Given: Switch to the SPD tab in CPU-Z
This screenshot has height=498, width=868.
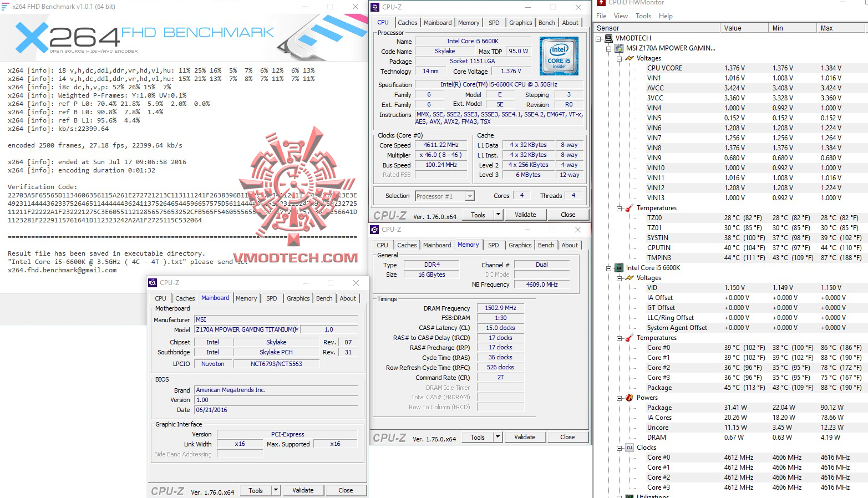Looking at the screenshot, I should coord(493,245).
